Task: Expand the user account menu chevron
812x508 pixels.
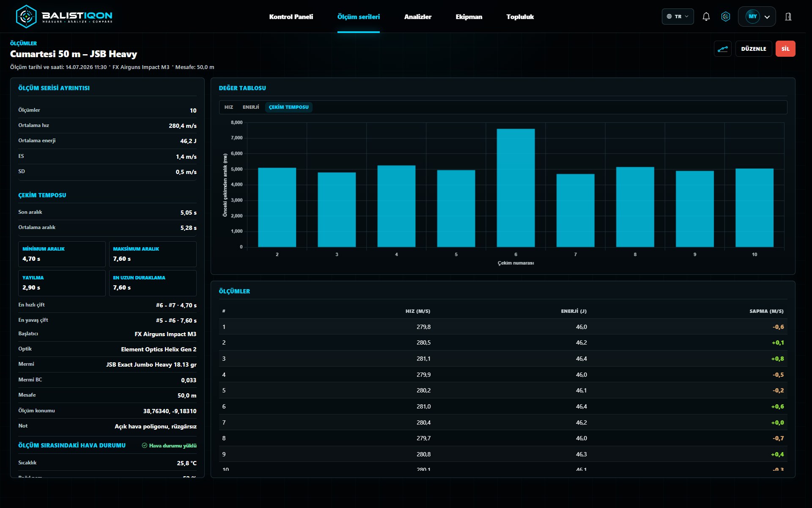Action: point(767,17)
